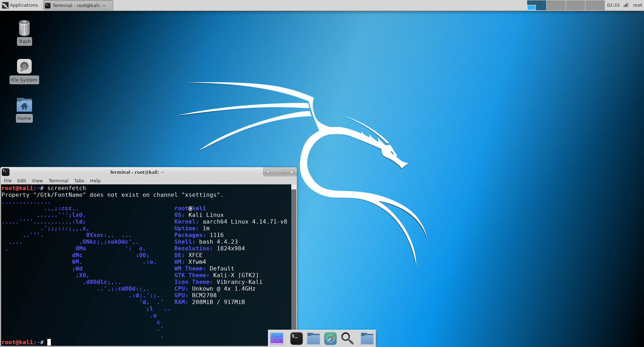Click the terminal prompt input line
Viewport: 644px width, 347px height.
tap(146, 342)
